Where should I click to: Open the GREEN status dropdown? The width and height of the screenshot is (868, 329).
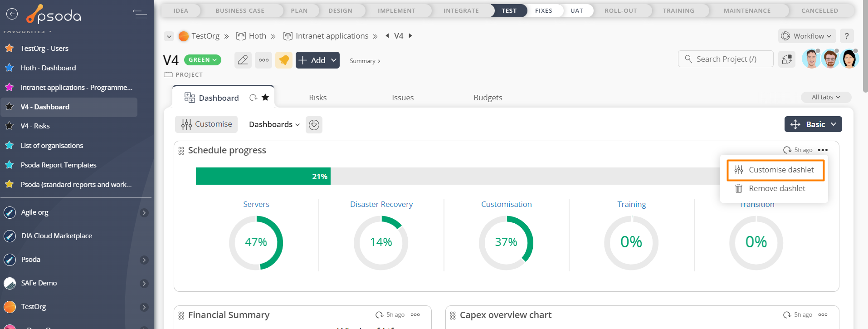point(203,60)
